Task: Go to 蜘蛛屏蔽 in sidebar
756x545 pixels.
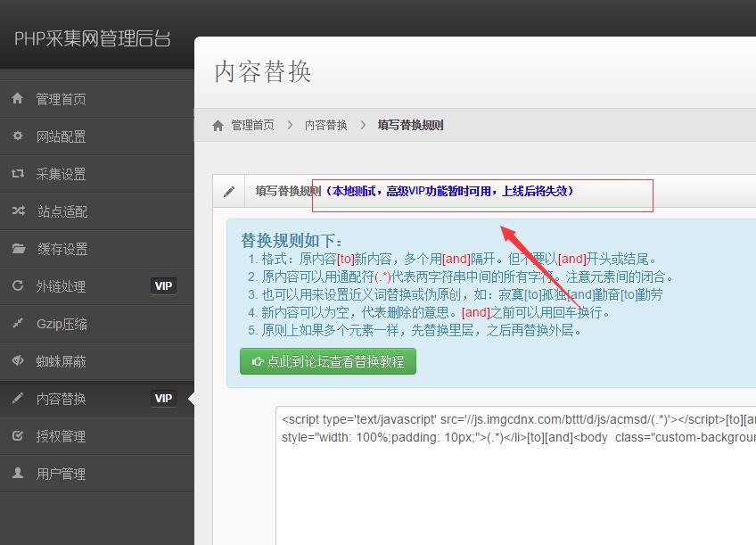Action: coord(97,361)
